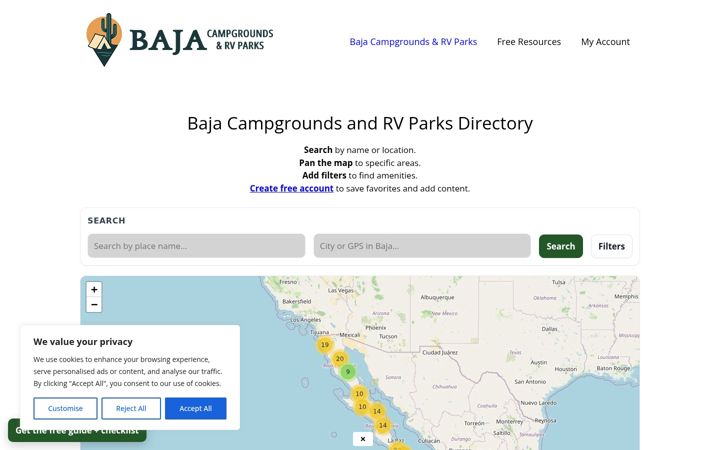Image resolution: width=720 pixels, height=450 pixels.
Task: Open the Free Resources menu
Action: point(529,42)
